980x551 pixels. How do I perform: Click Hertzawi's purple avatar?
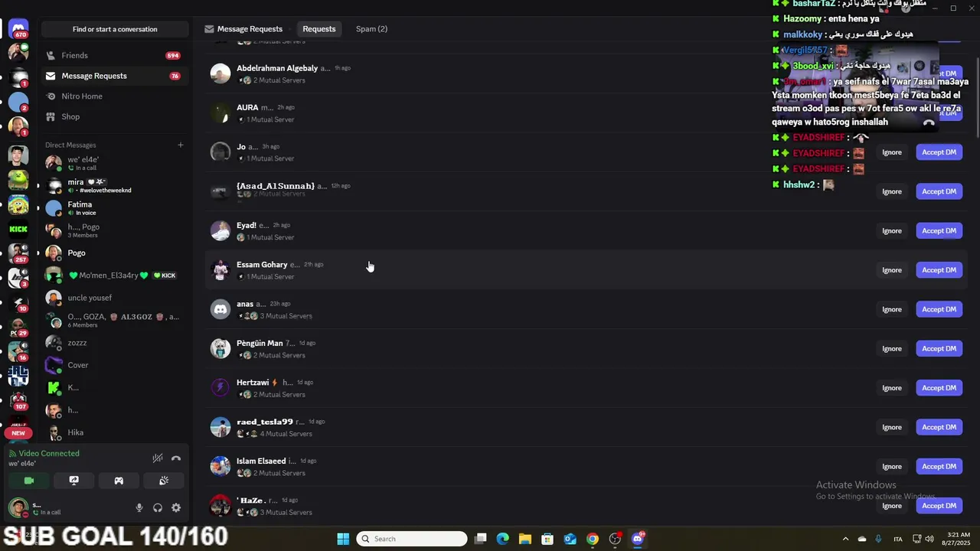[220, 388]
